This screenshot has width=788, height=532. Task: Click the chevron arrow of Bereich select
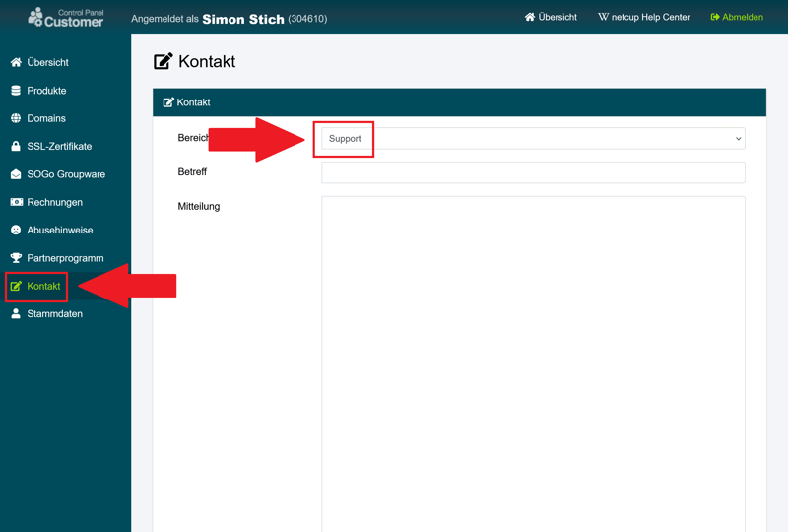(738, 139)
